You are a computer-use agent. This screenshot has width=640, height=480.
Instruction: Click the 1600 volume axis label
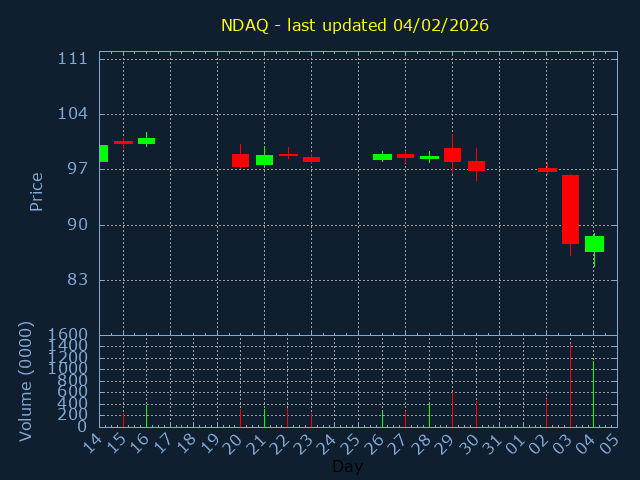point(68,335)
